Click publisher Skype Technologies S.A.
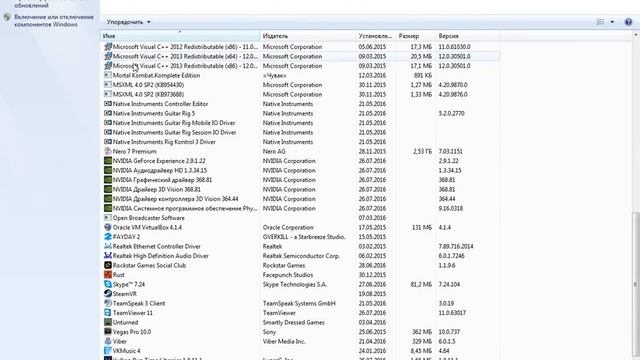This screenshot has width=640, height=360. point(295,284)
